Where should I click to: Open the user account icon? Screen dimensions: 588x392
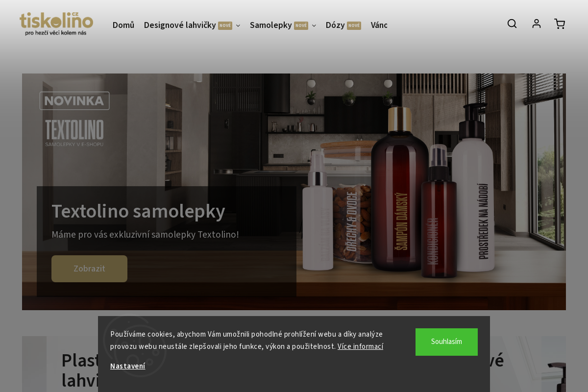(x=537, y=24)
